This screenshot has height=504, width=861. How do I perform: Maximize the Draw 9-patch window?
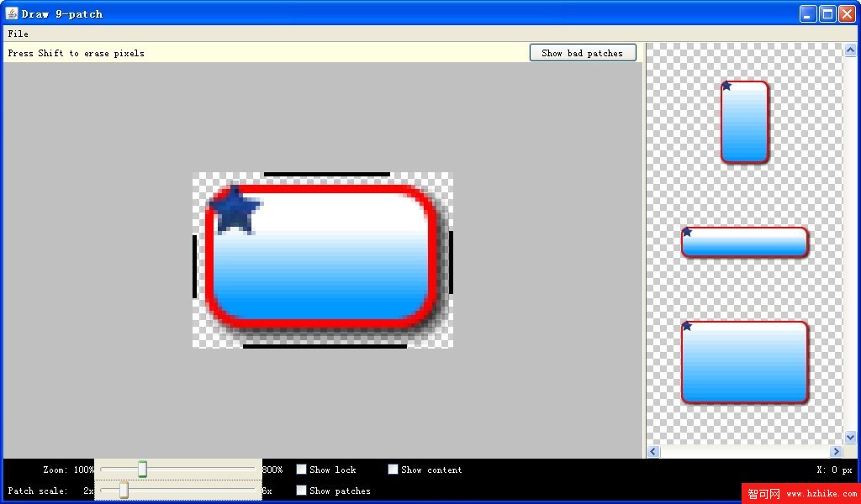pos(827,13)
